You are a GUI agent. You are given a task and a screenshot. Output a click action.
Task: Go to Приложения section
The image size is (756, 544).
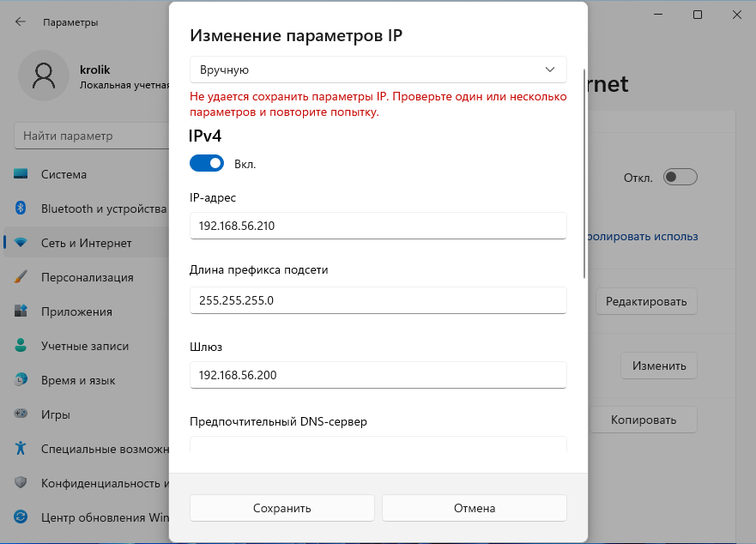pos(87,311)
